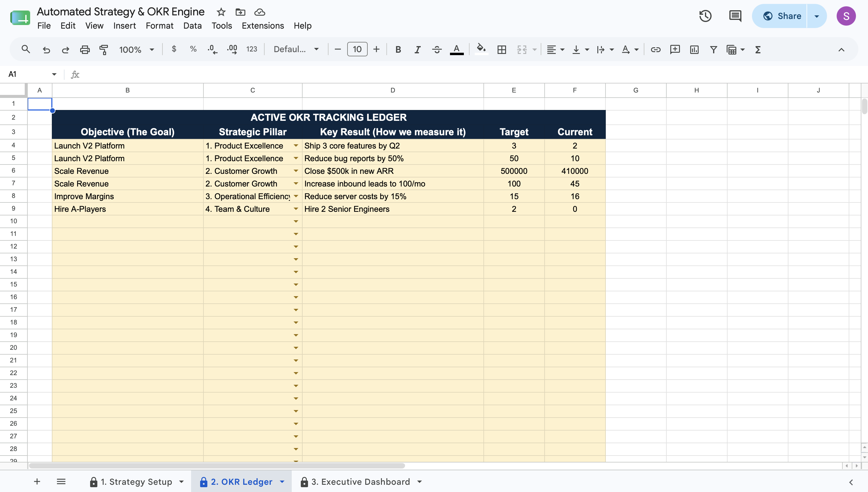The width and height of the screenshot is (868, 492).
Task: Open the fill color paint bucket
Action: pyautogui.click(x=481, y=49)
